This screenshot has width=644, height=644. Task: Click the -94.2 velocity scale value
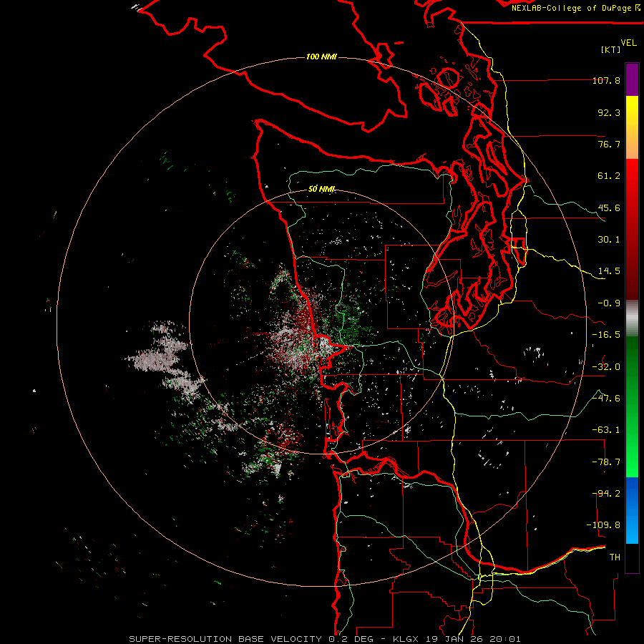[606, 494]
